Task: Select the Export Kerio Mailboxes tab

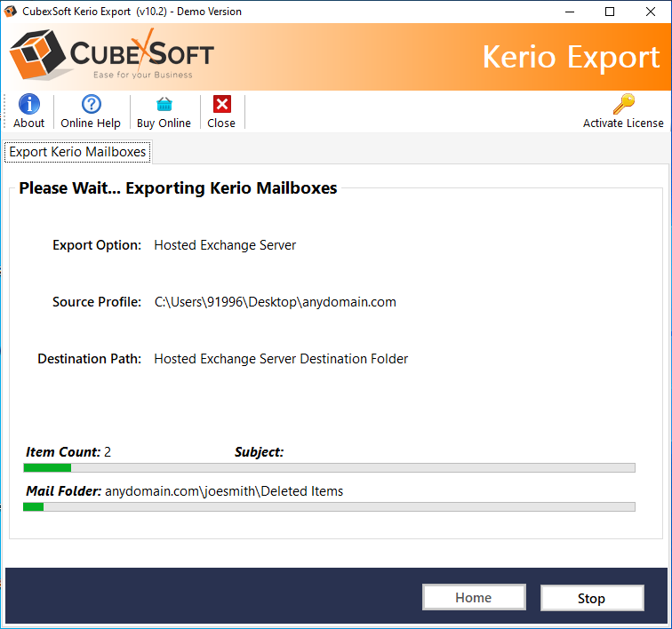Action: pyautogui.click(x=77, y=152)
